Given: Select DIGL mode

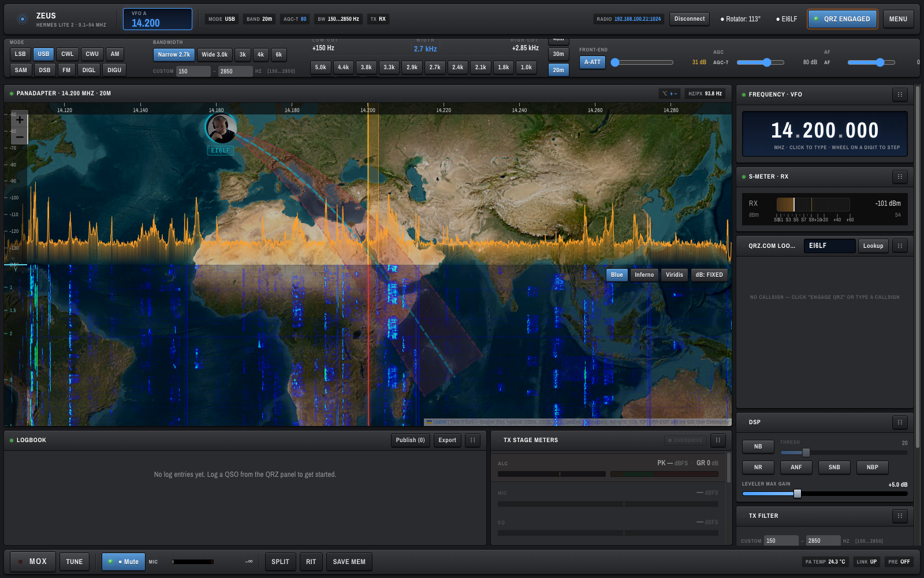Looking at the screenshot, I should (89, 71).
